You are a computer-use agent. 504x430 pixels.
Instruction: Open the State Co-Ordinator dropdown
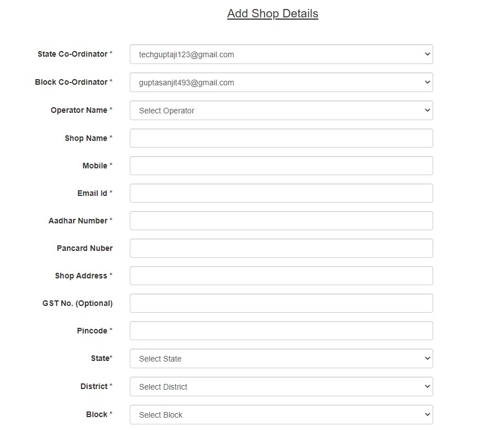click(x=281, y=54)
